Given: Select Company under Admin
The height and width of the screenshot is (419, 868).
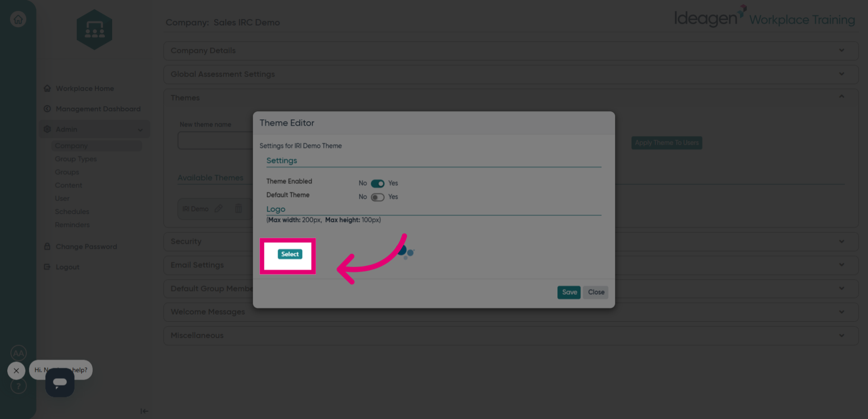Looking at the screenshot, I should pyautogui.click(x=71, y=146).
